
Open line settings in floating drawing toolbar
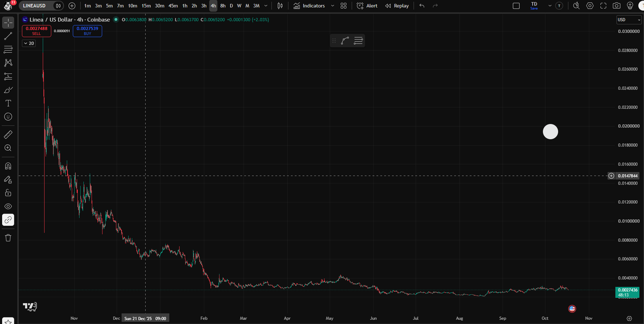pos(358,41)
